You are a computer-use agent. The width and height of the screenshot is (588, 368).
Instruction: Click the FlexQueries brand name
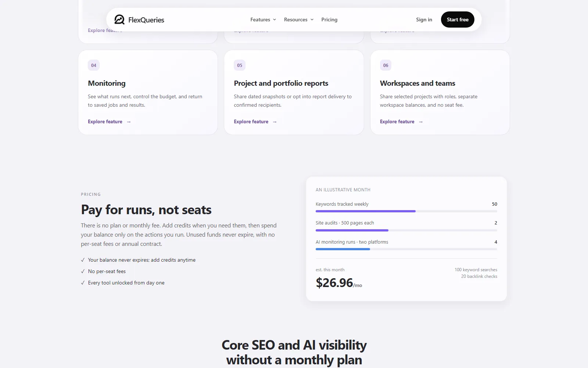146,20
